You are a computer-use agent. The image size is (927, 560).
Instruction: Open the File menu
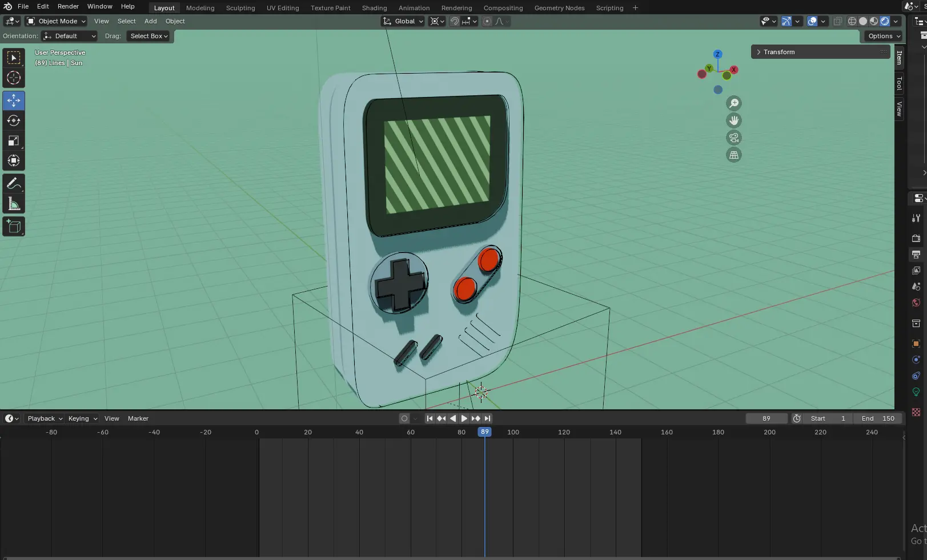coord(23,6)
